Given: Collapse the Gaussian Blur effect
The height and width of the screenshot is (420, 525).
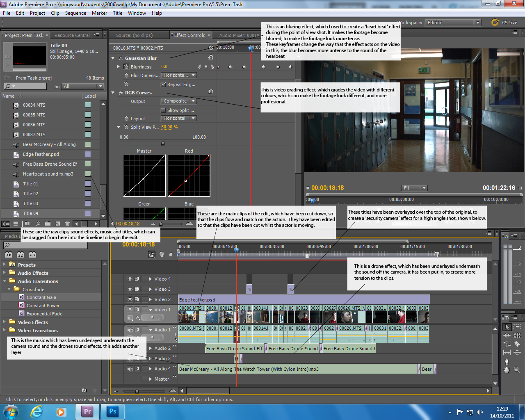Looking at the screenshot, I should (113, 58).
